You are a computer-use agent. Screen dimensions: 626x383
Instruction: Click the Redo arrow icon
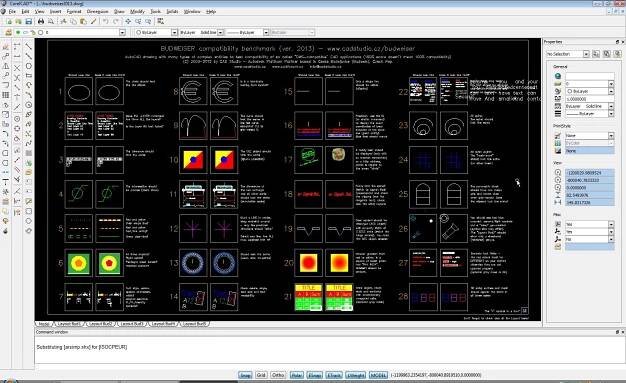click(x=116, y=22)
